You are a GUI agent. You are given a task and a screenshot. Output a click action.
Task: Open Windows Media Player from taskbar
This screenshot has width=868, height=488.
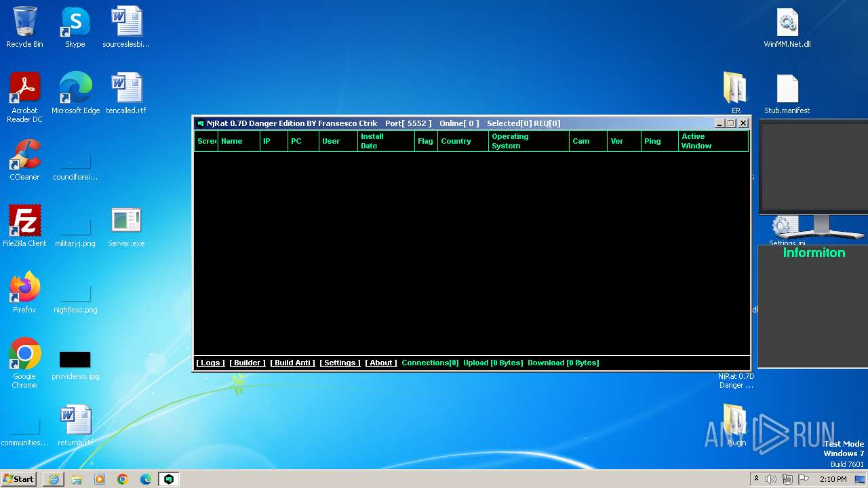coord(100,479)
